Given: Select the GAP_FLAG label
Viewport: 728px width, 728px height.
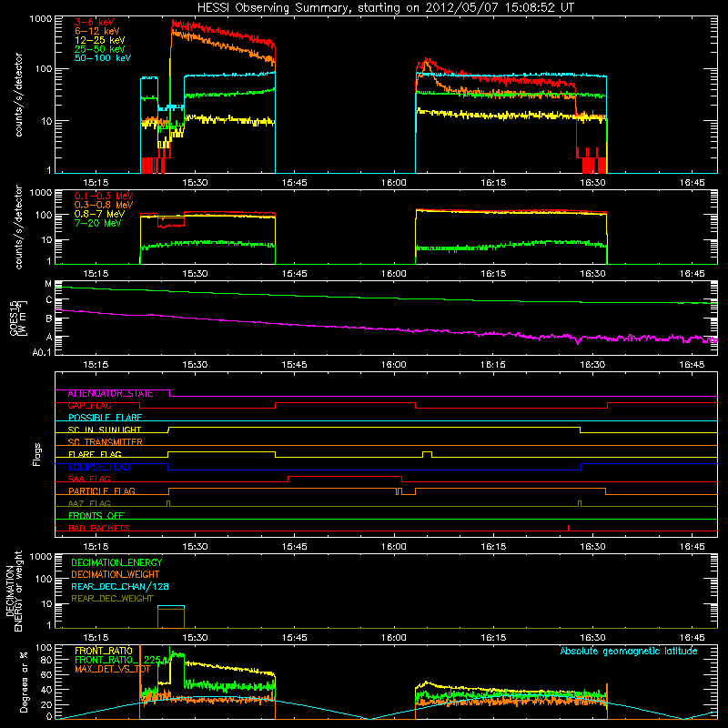Looking at the screenshot, I should (x=89, y=406).
